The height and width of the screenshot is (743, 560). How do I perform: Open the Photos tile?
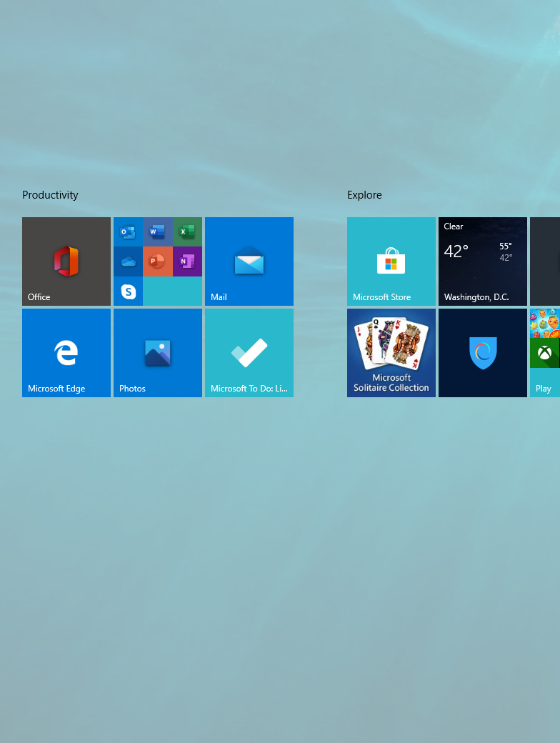coord(158,352)
